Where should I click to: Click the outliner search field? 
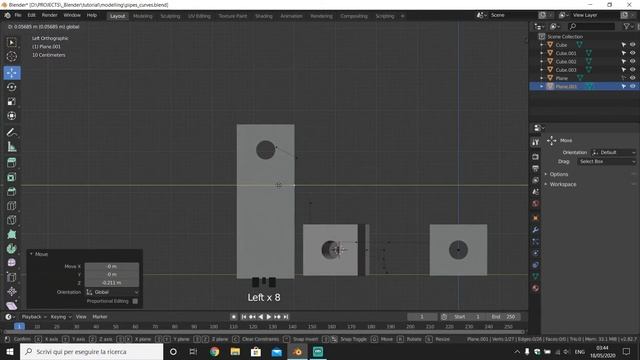click(592, 27)
